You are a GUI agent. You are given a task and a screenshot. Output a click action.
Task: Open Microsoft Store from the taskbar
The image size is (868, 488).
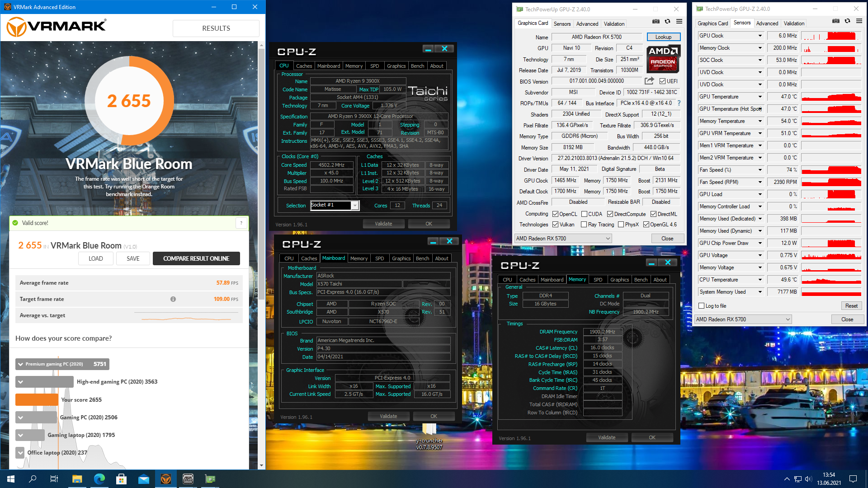(x=121, y=479)
